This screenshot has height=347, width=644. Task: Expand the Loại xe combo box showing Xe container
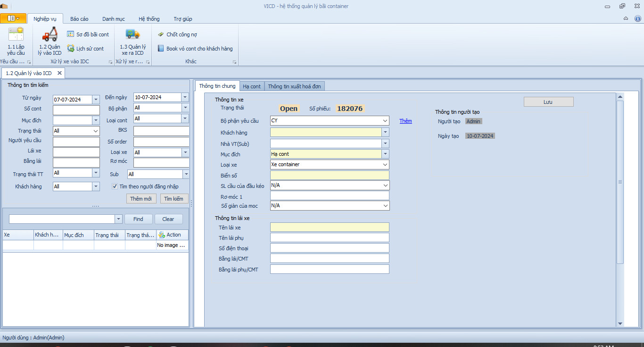(x=386, y=164)
